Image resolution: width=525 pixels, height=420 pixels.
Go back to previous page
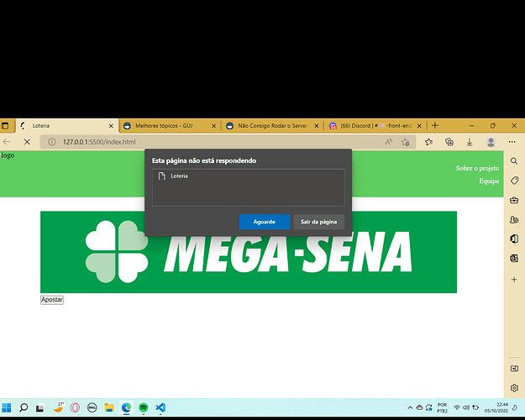click(7, 142)
